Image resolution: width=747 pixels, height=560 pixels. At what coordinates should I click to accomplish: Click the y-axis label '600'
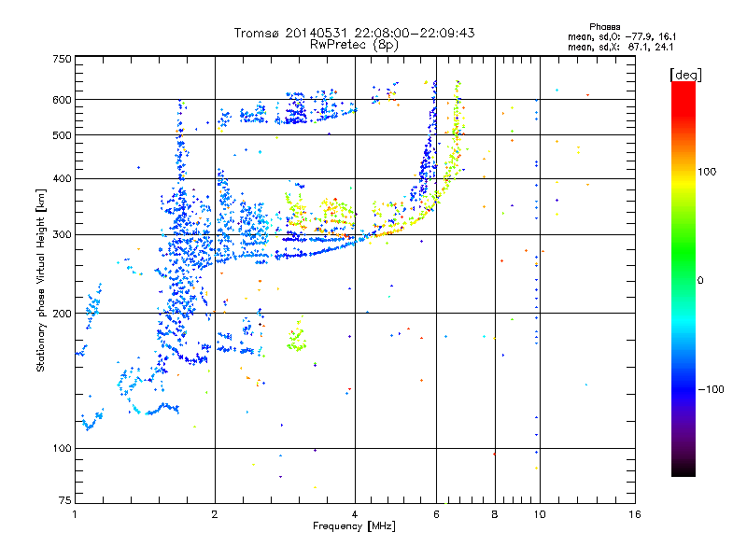coord(62,100)
